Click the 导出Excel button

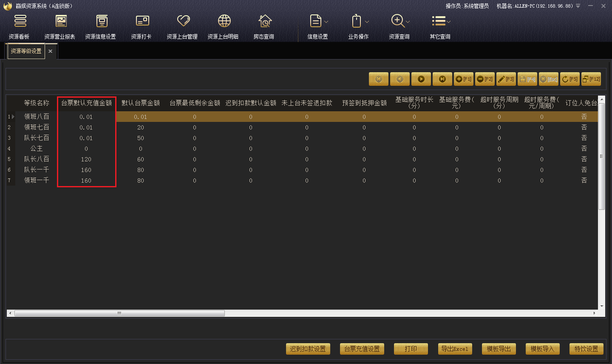(x=455, y=349)
